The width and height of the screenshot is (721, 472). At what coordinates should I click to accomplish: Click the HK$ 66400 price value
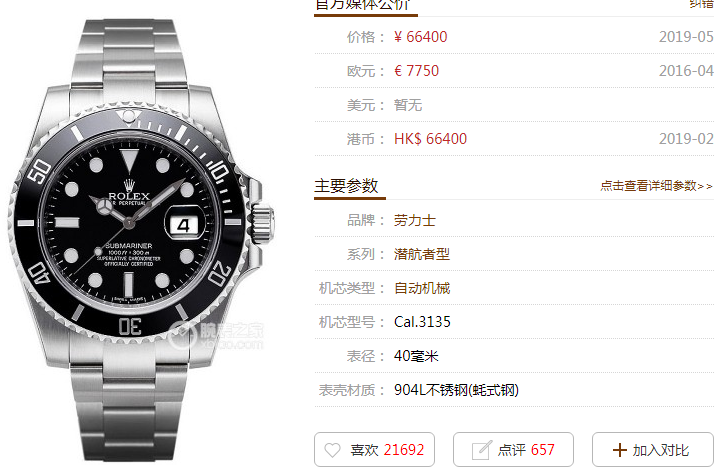coord(430,139)
